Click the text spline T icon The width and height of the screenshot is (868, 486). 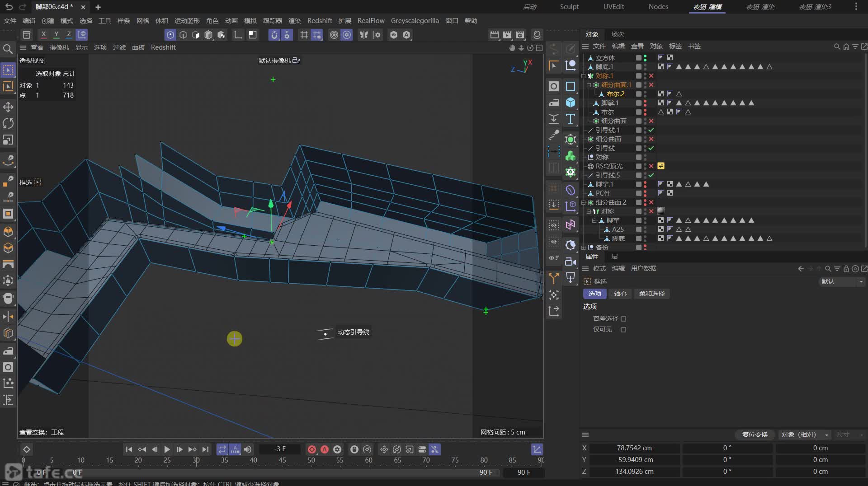(571, 119)
